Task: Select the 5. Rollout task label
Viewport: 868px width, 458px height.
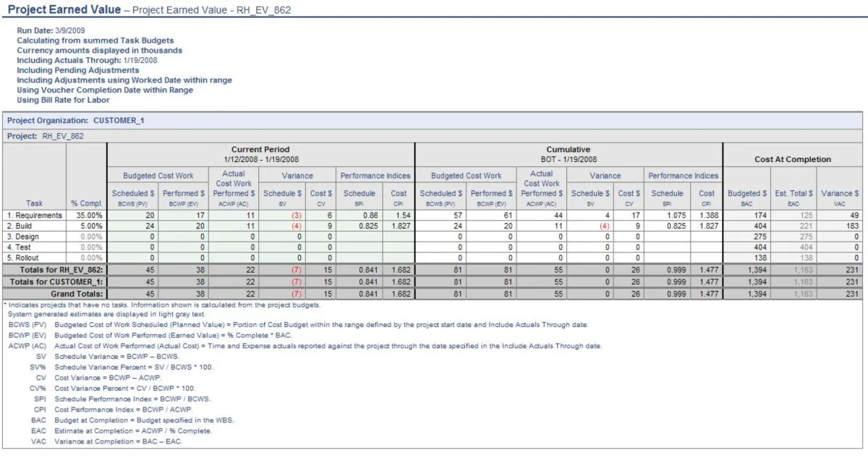Action: (x=23, y=258)
